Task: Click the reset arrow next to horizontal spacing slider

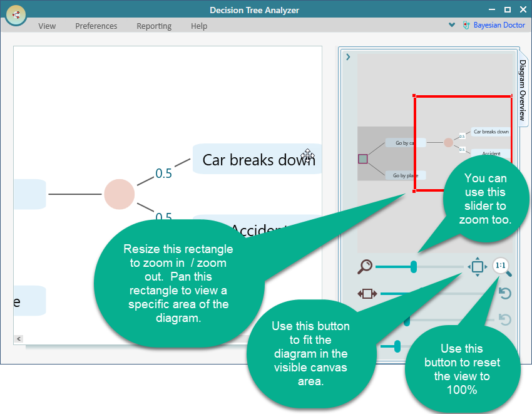Action: pos(504,293)
